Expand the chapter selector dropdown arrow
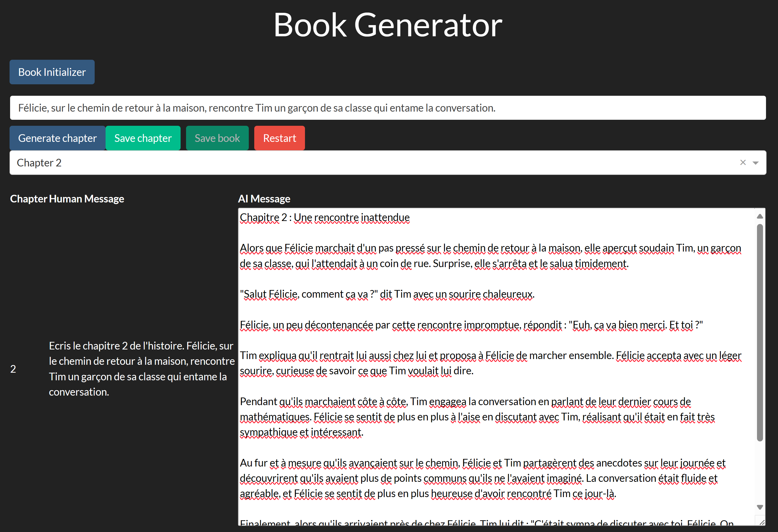The height and width of the screenshot is (532, 778). pyautogui.click(x=755, y=163)
